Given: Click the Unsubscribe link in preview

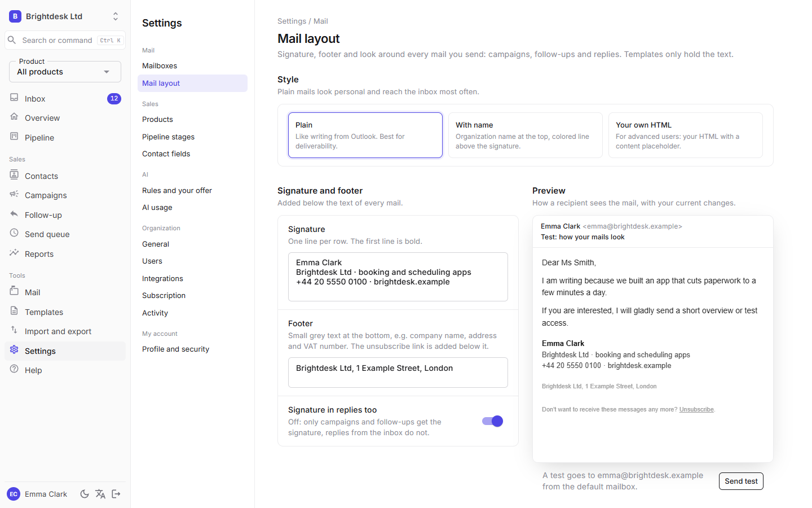Looking at the screenshot, I should [x=696, y=410].
